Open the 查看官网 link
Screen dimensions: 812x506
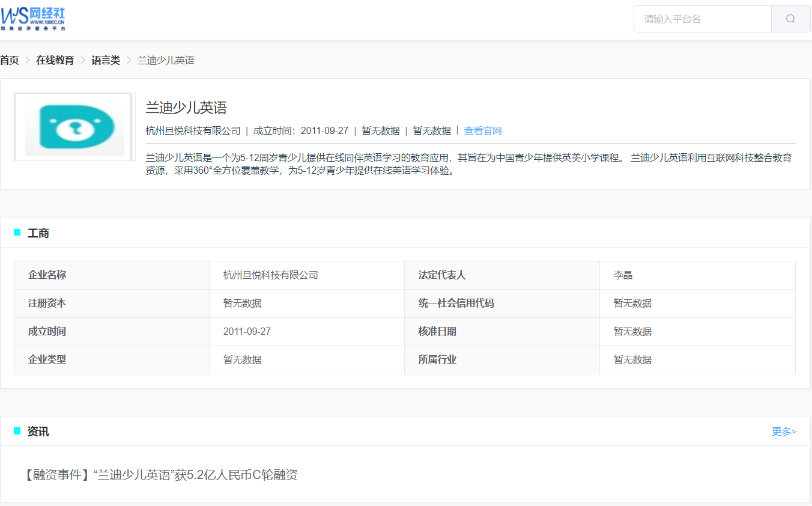point(483,130)
